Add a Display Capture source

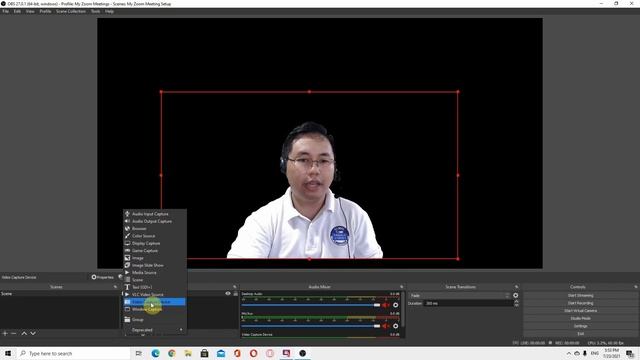coord(155,243)
